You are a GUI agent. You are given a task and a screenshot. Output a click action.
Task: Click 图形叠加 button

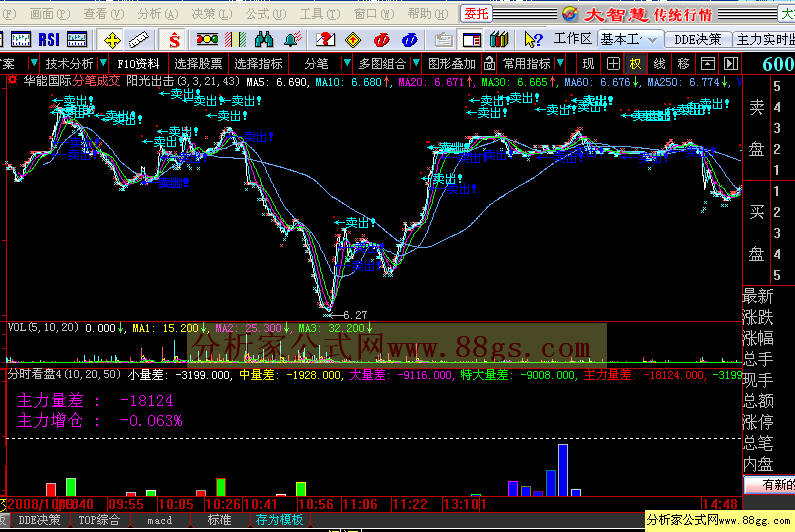[x=452, y=63]
